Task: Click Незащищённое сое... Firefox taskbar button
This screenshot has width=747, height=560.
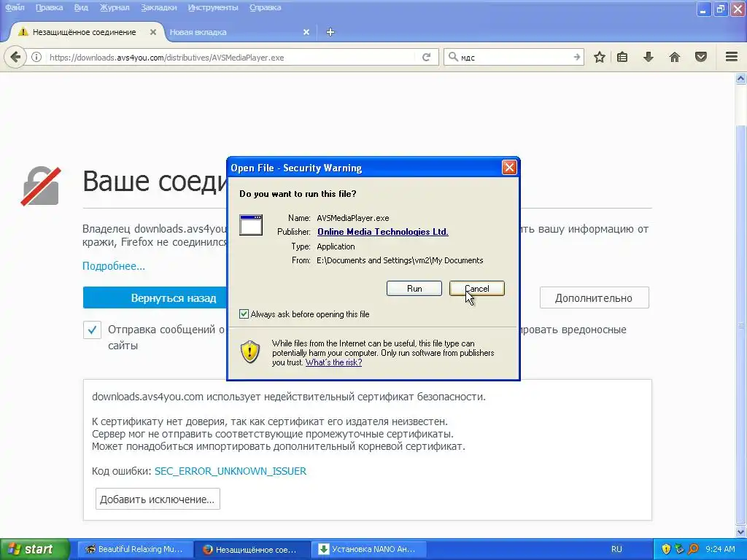Action: pyautogui.click(x=252, y=549)
